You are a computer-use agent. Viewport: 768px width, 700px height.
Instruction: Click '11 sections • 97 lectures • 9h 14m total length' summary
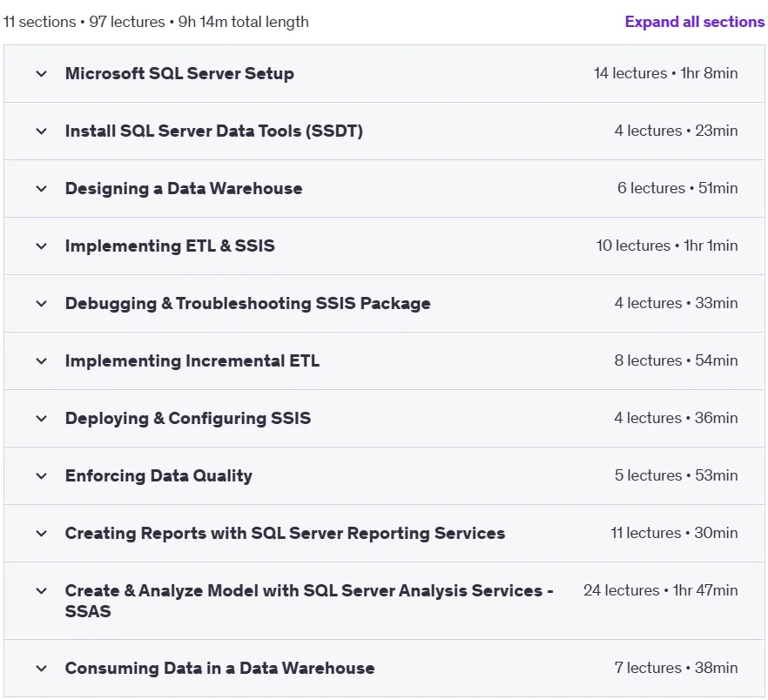tap(156, 22)
